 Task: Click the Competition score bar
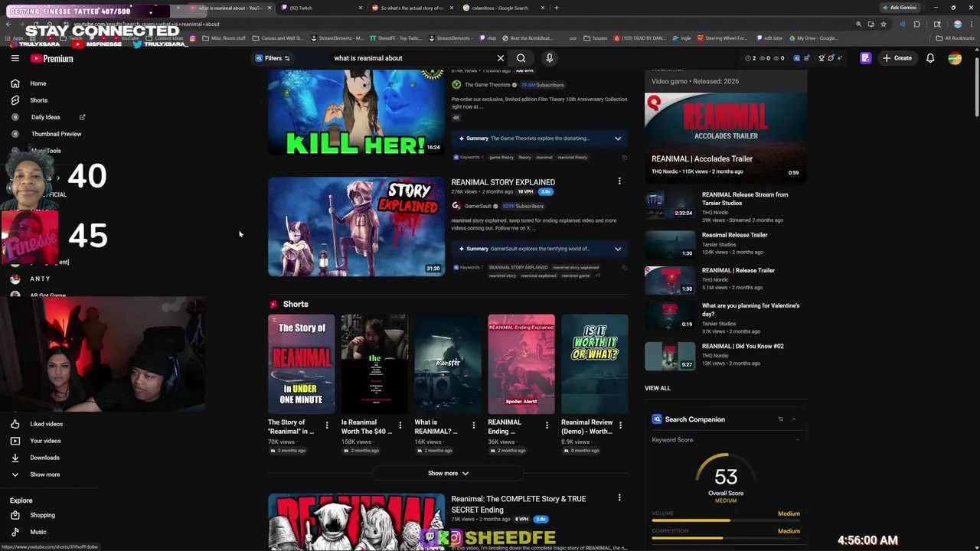pos(726,537)
